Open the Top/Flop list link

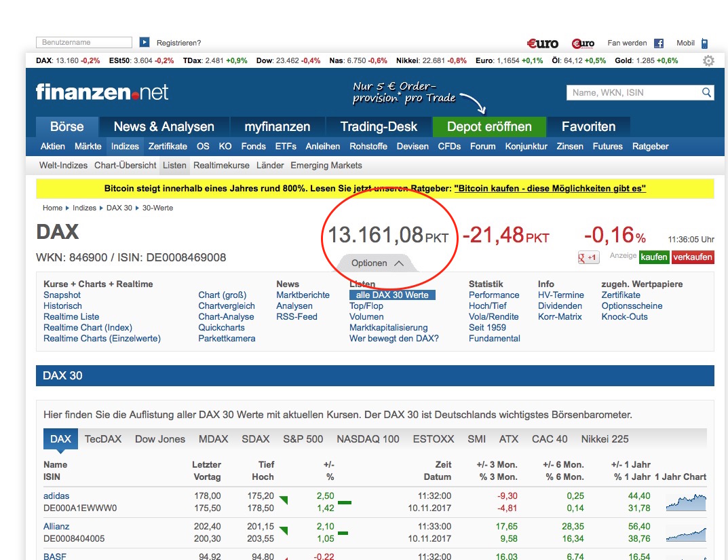(x=366, y=305)
